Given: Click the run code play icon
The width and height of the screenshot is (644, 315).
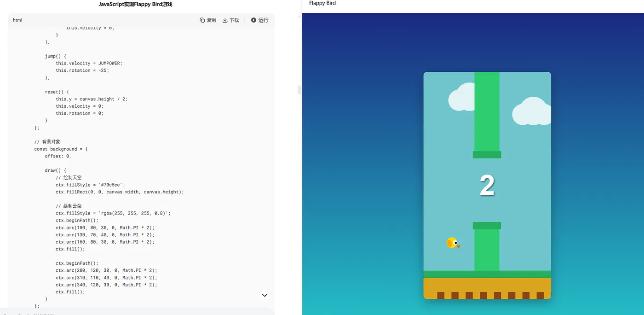Looking at the screenshot, I should click(x=253, y=20).
